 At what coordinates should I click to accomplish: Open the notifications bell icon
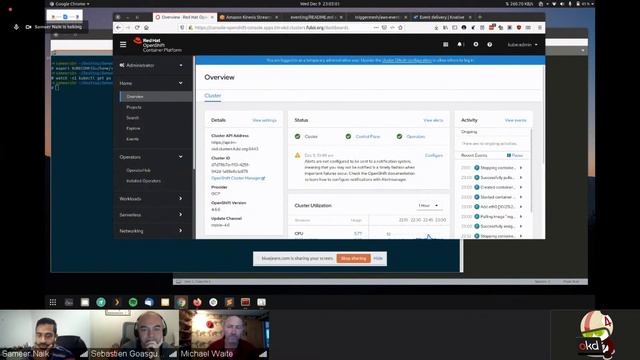point(460,44)
